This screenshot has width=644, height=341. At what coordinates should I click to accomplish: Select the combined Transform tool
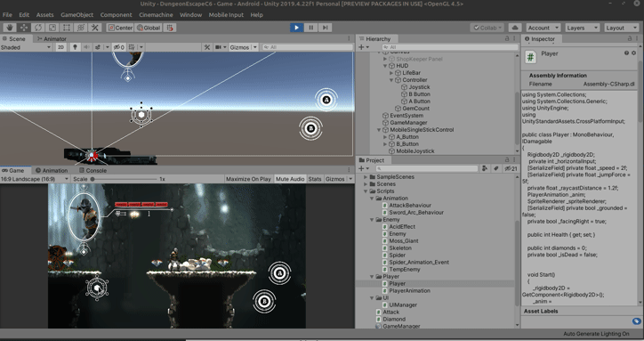point(80,28)
